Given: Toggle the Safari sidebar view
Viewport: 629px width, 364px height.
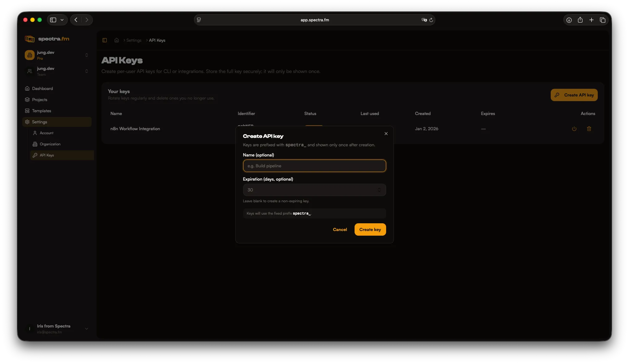Looking at the screenshot, I should tap(53, 20).
